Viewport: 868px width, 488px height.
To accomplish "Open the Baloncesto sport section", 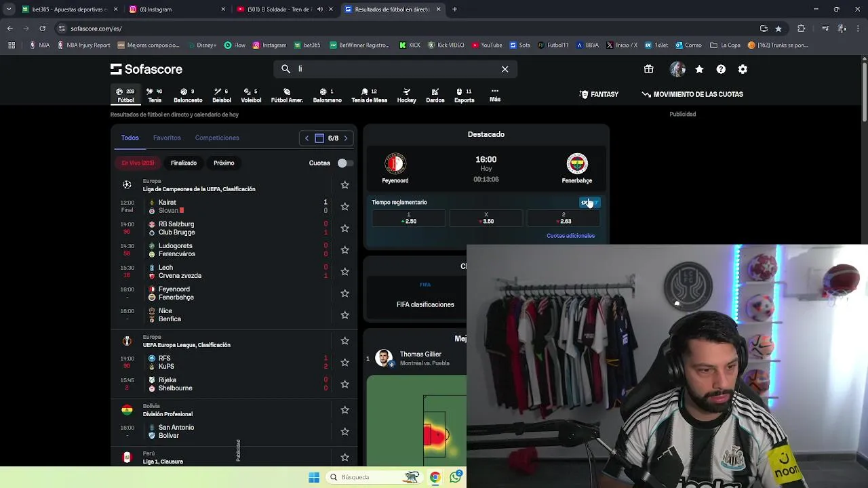I will [x=188, y=95].
